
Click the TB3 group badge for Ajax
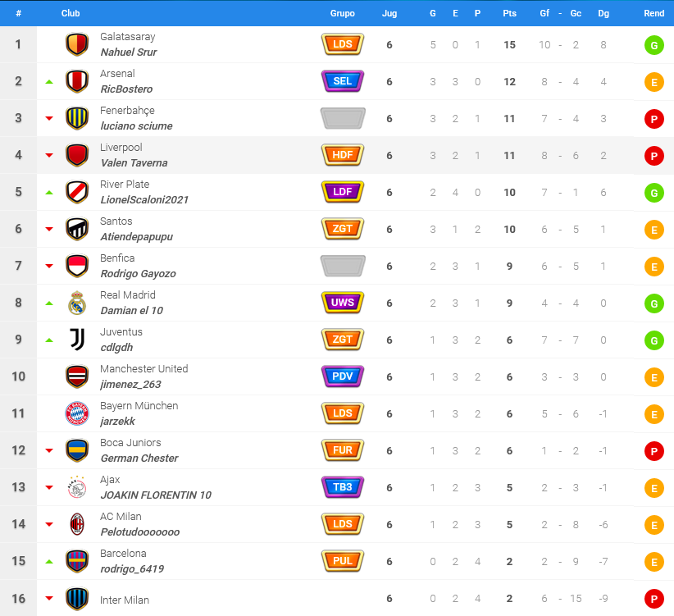click(x=343, y=487)
